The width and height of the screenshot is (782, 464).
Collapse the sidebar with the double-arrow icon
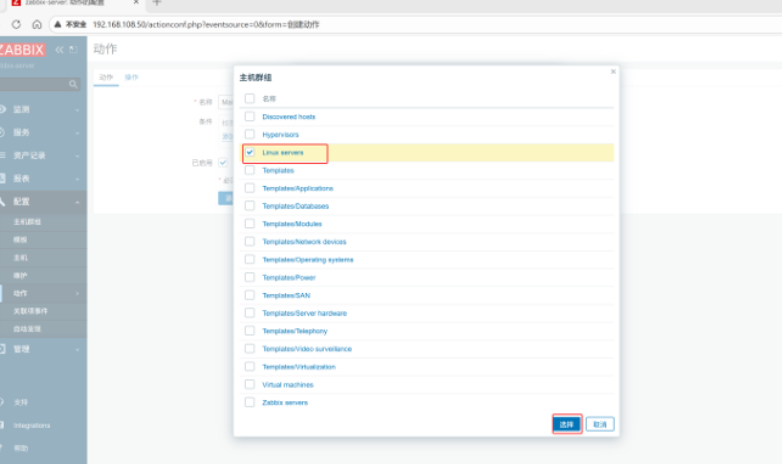click(59, 49)
